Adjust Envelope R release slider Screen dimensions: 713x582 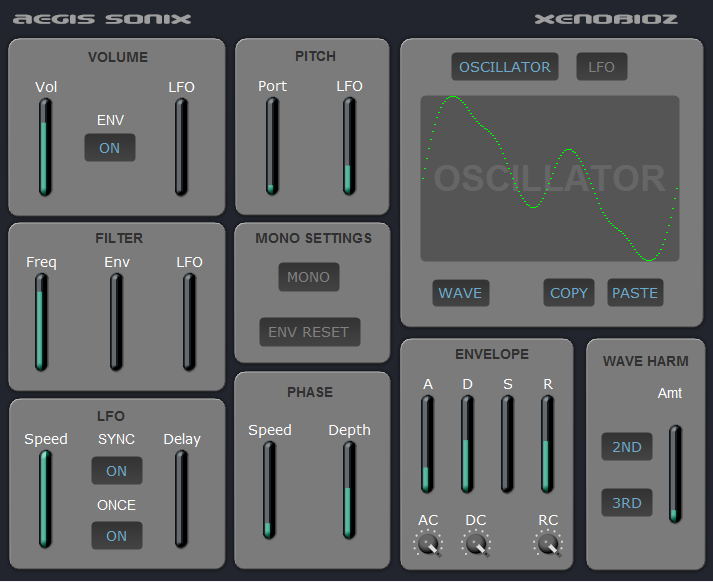tap(547, 444)
